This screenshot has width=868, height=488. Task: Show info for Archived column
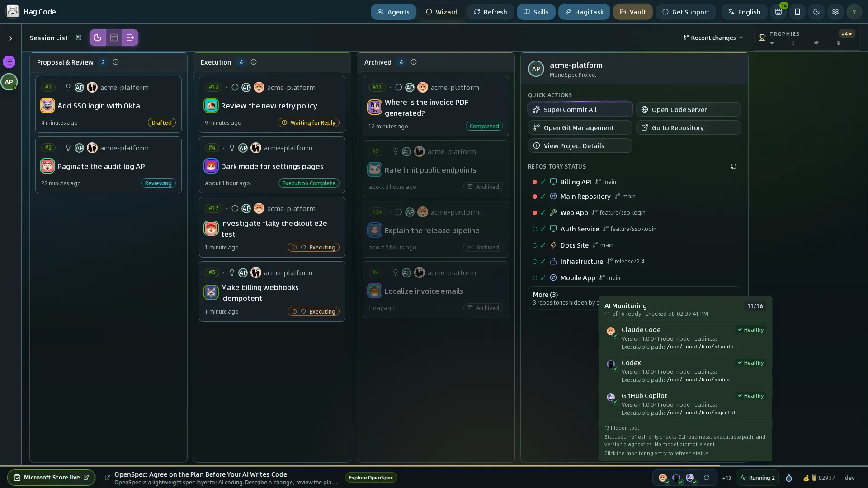[414, 62]
